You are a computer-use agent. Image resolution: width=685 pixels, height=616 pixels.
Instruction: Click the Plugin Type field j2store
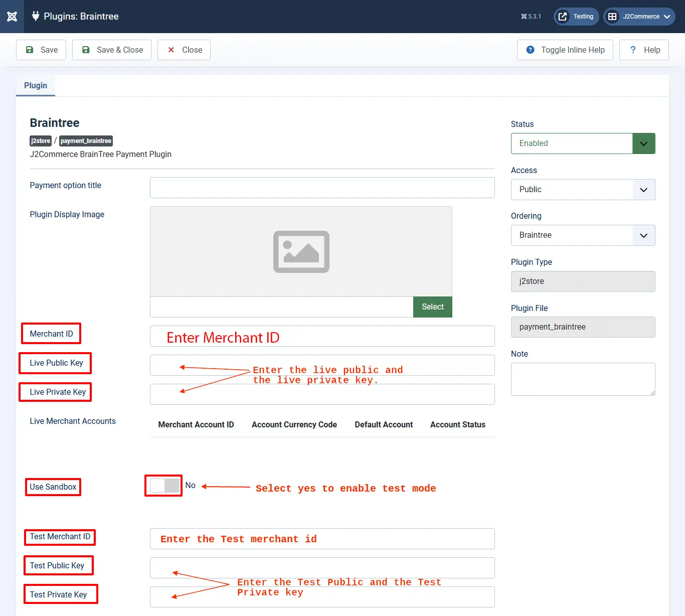[x=583, y=281]
